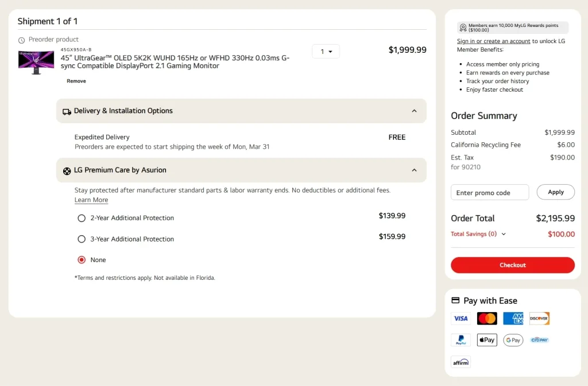Click the American Express payment icon
588x386 pixels.
pyautogui.click(x=513, y=318)
